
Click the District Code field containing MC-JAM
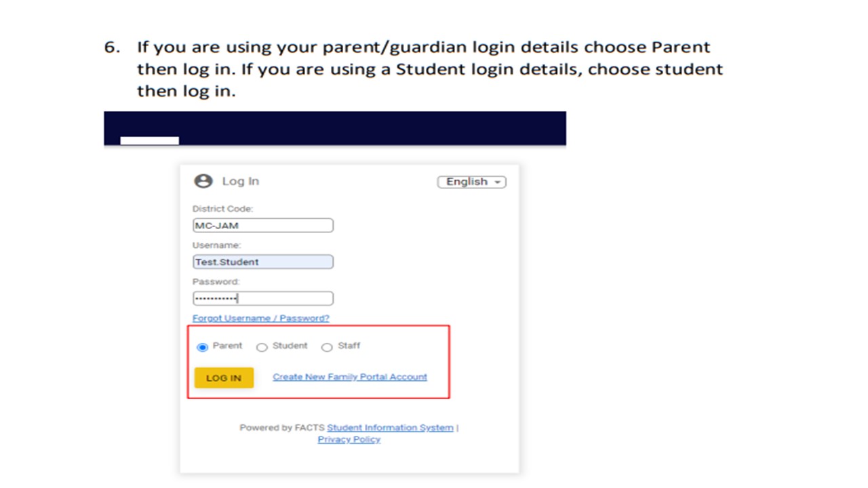[262, 226]
